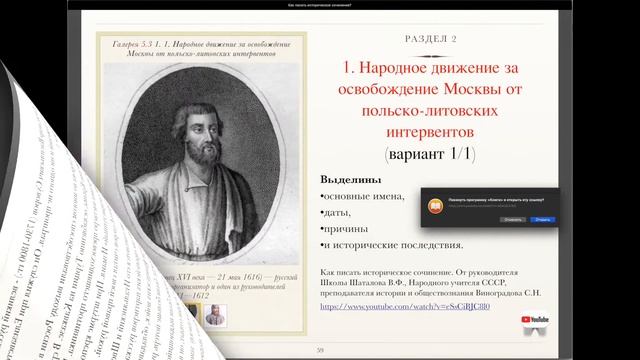Image resolution: width=640 pixels, height=360 pixels.
Task: Click the '(вариант 1/1)' text
Action: [x=430, y=154]
